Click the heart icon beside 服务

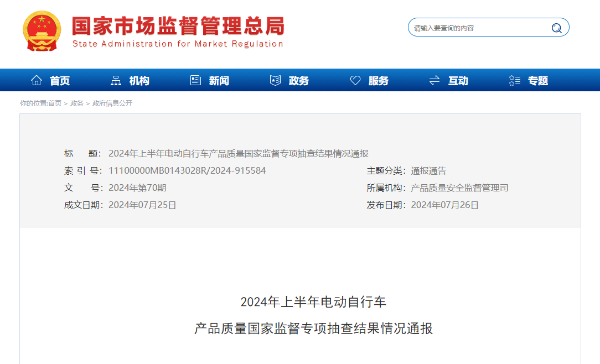click(355, 81)
